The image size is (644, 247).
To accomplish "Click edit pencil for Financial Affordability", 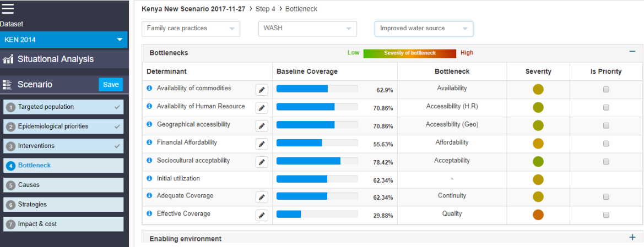I will [262, 144].
